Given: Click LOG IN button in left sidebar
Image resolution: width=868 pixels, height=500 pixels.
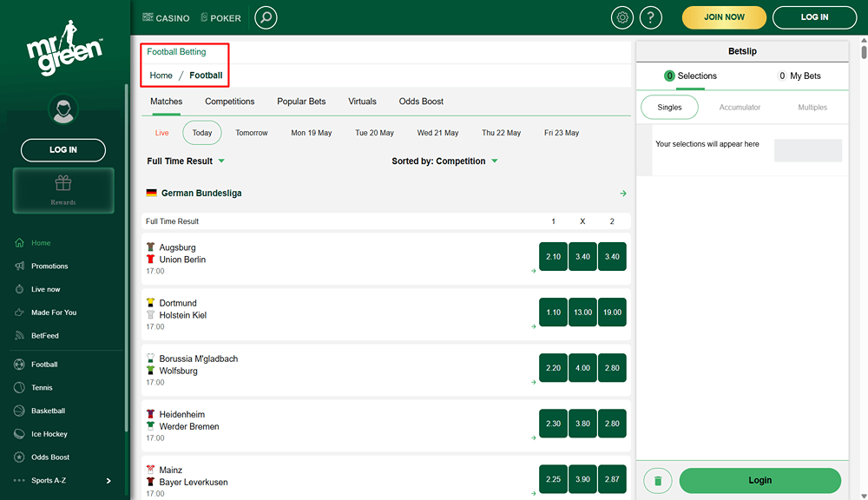Looking at the screenshot, I should point(63,150).
